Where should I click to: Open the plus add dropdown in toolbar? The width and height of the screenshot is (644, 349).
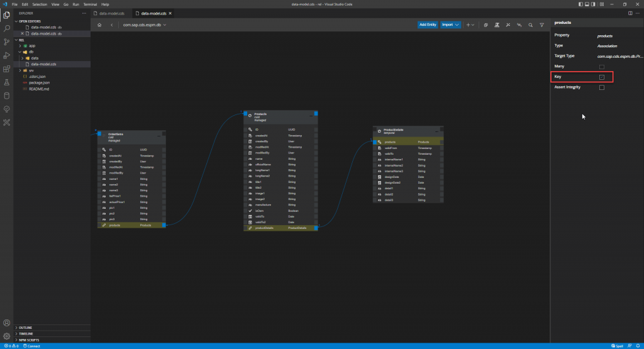tap(470, 25)
